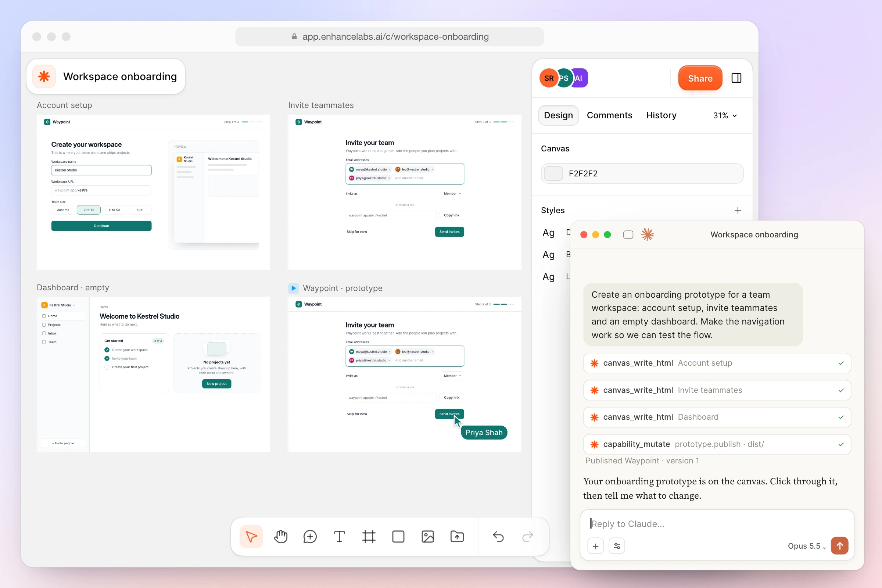Select the add comment tool
Image resolution: width=882 pixels, height=588 pixels.
pyautogui.click(x=310, y=537)
